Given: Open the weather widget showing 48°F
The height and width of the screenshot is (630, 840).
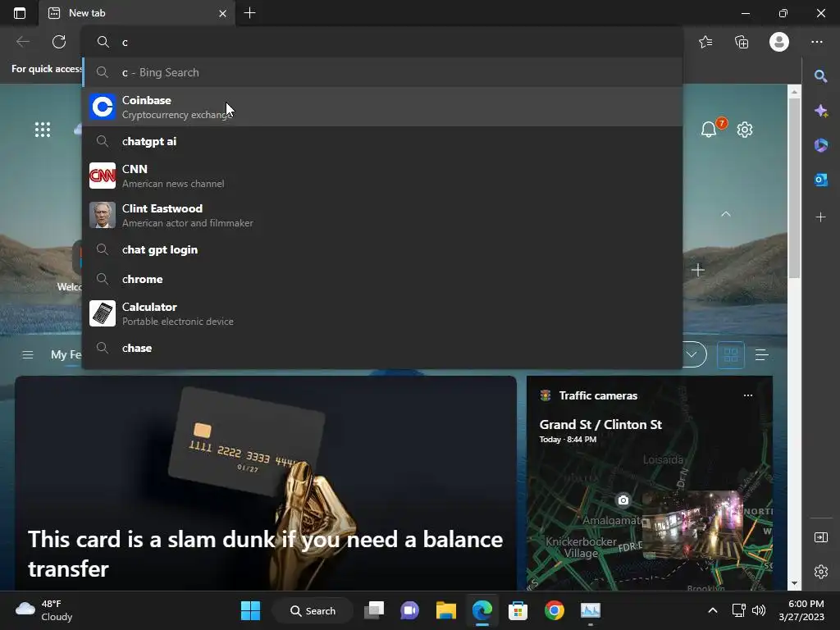Looking at the screenshot, I should tap(44, 610).
